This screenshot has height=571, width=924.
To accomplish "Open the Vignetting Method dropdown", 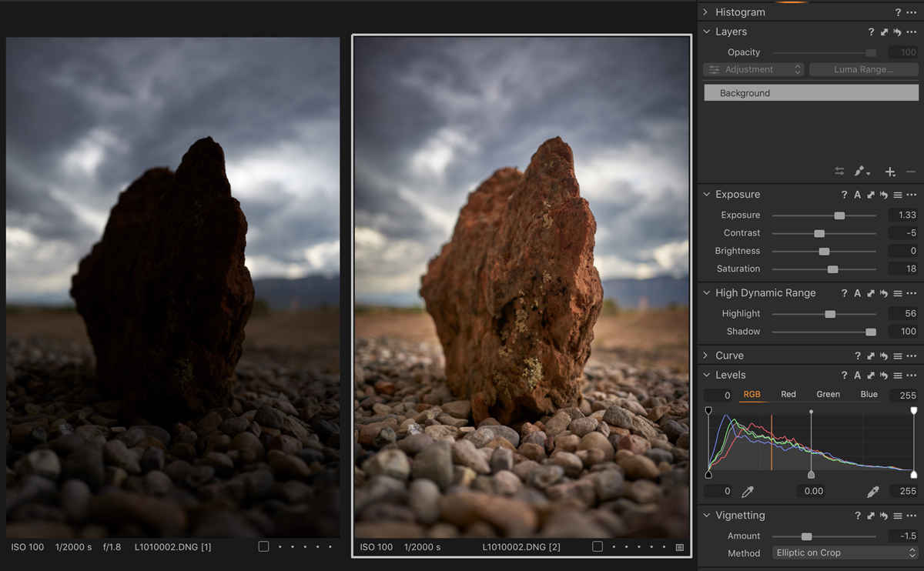I will pyautogui.click(x=845, y=553).
